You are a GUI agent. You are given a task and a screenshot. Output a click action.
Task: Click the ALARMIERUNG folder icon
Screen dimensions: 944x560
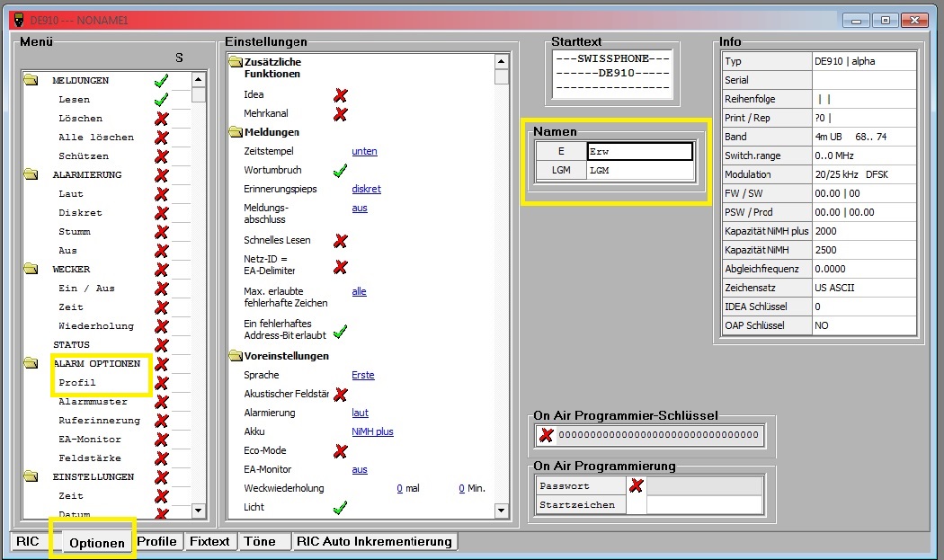tap(31, 175)
